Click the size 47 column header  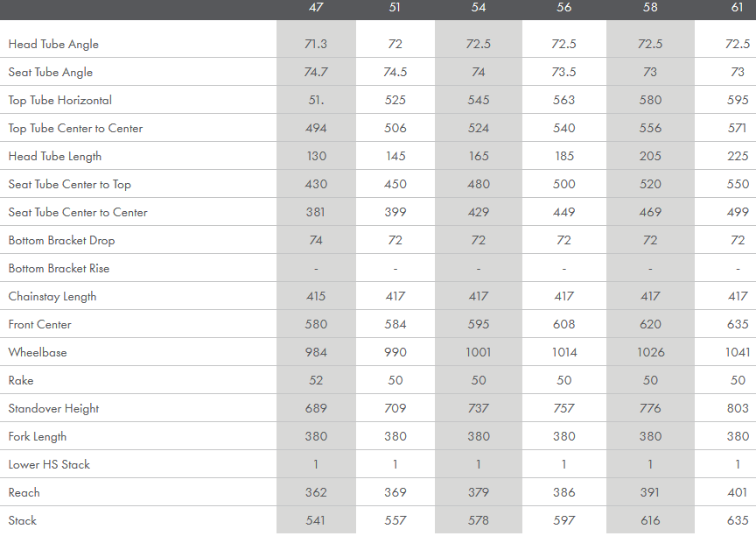(x=316, y=8)
